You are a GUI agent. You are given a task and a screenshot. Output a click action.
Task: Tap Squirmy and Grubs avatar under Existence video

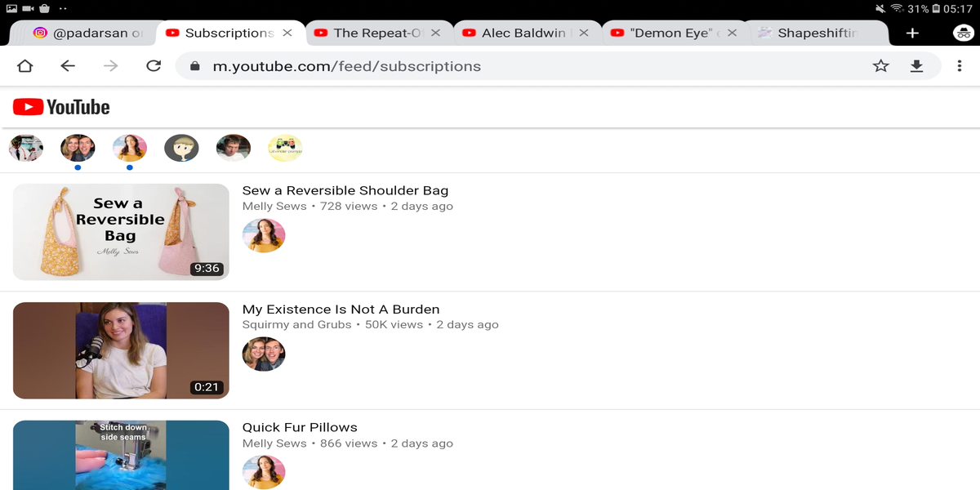(x=264, y=354)
